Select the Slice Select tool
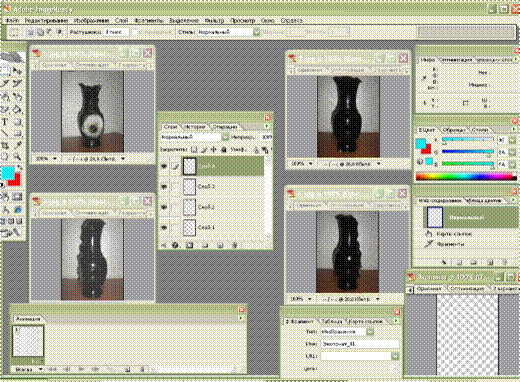520x382 pixels. (17, 84)
